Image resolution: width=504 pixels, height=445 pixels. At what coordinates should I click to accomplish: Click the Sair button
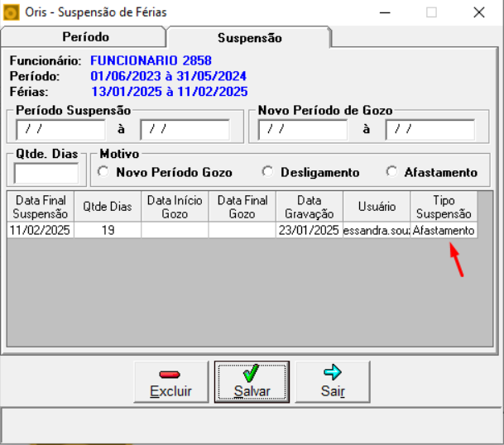[333, 381]
